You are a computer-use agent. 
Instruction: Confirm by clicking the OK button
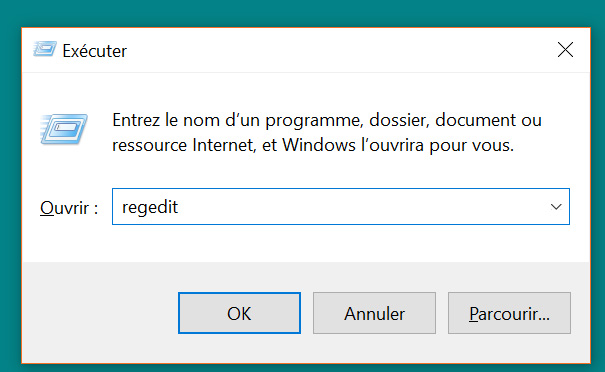pyautogui.click(x=239, y=313)
